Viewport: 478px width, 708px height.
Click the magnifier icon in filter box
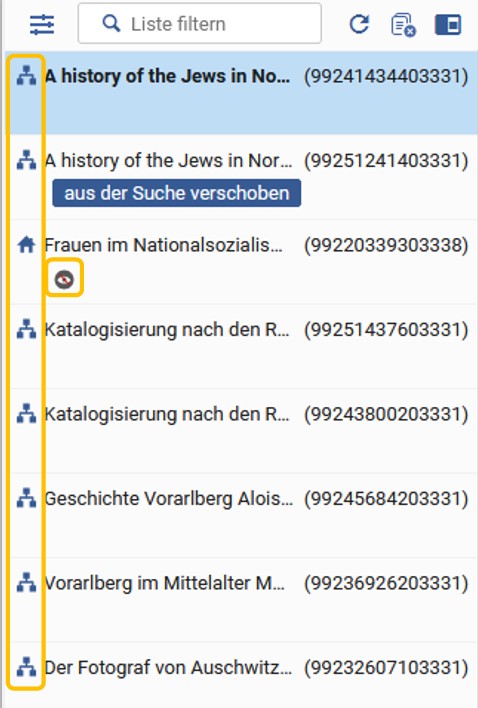pos(111,23)
